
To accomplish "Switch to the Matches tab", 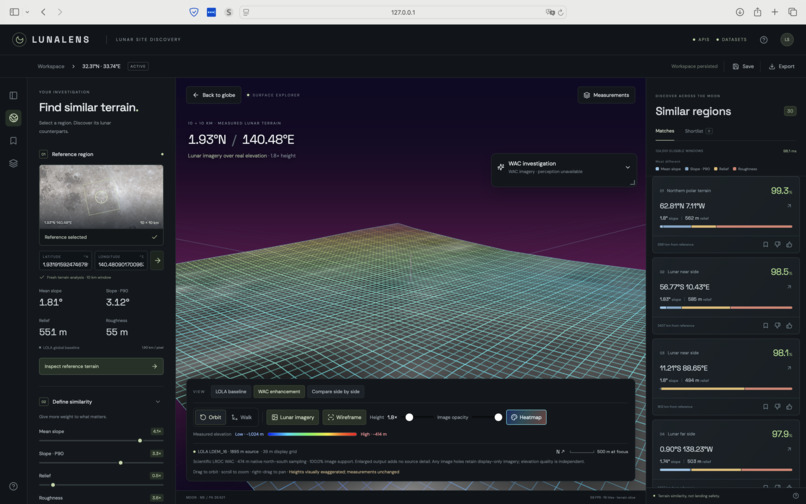I will pyautogui.click(x=665, y=131).
